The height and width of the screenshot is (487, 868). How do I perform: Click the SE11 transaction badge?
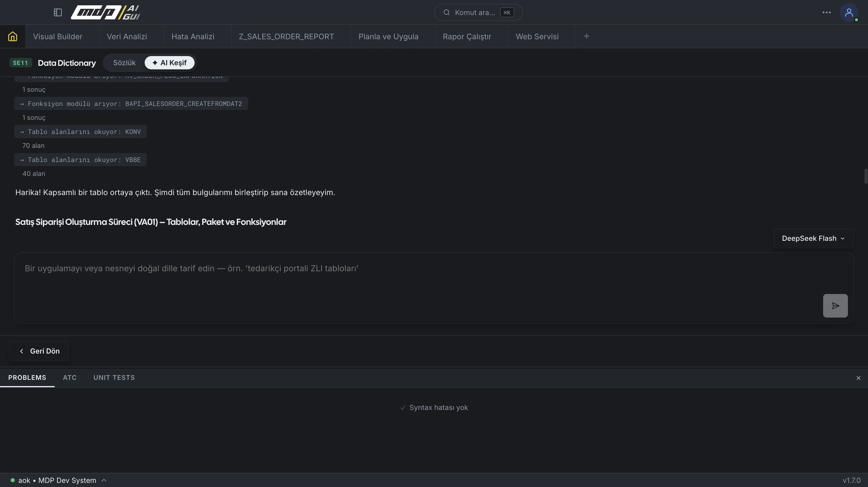click(21, 63)
